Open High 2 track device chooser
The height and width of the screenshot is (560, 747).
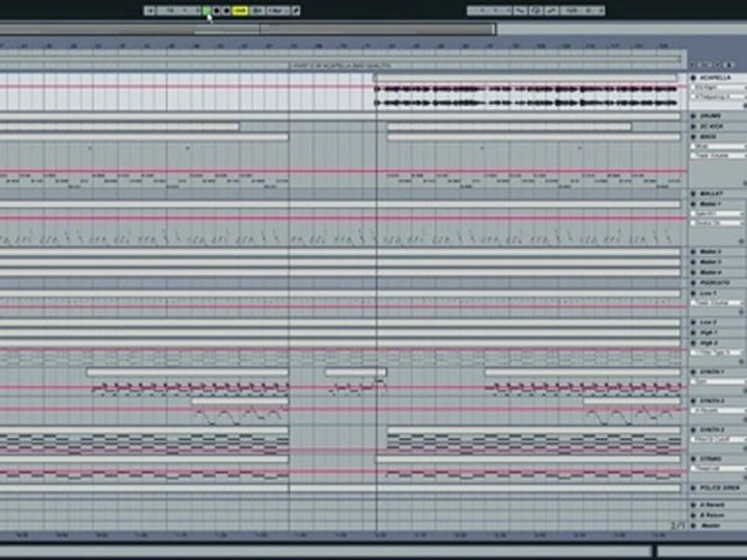tap(717, 352)
